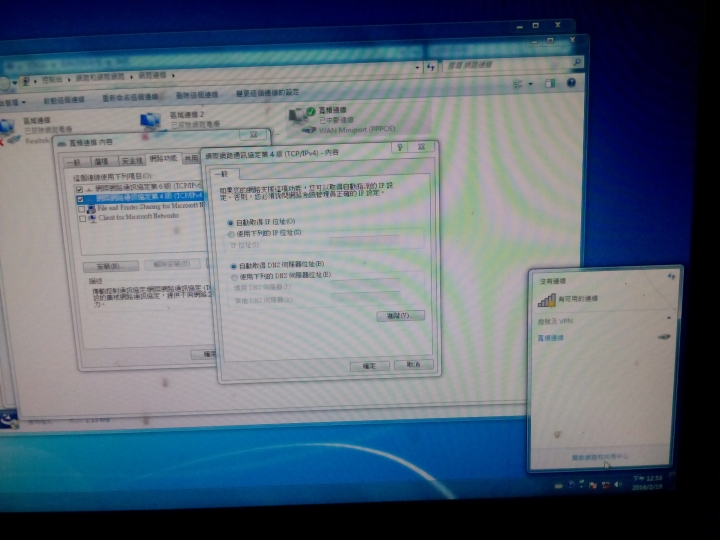Expand breadcrumb arrow after 網路連線
This screenshot has width=720, height=540.
click(174, 75)
